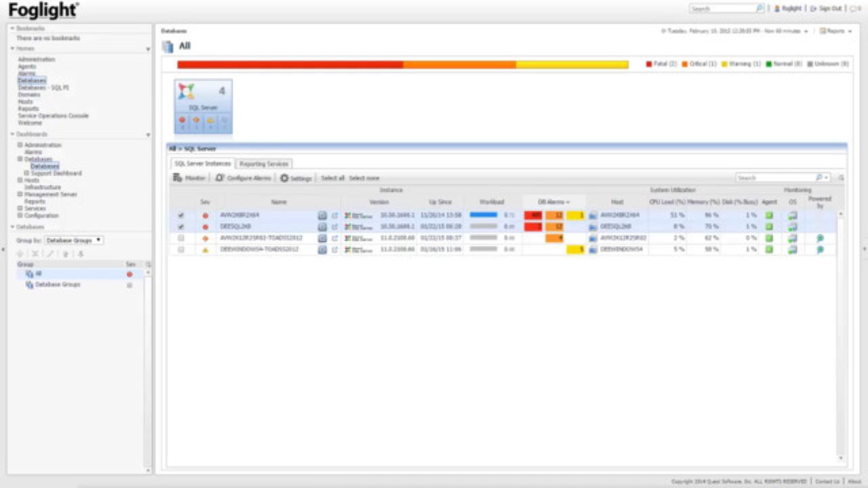Open home page icon for AVW2K8R2X64
This screenshot has height=488, width=868.
(322, 216)
